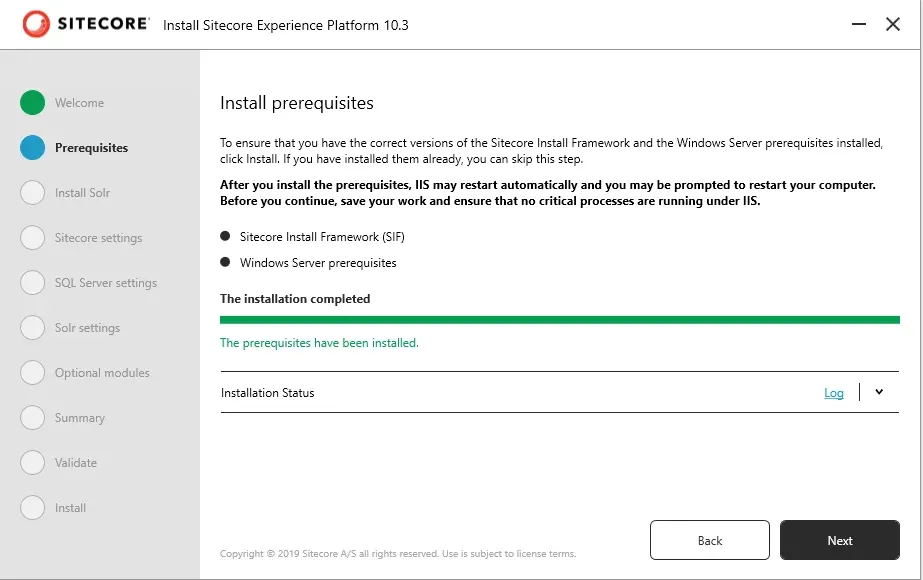Click the Windows Server prerequisites bullet item

(x=317, y=263)
